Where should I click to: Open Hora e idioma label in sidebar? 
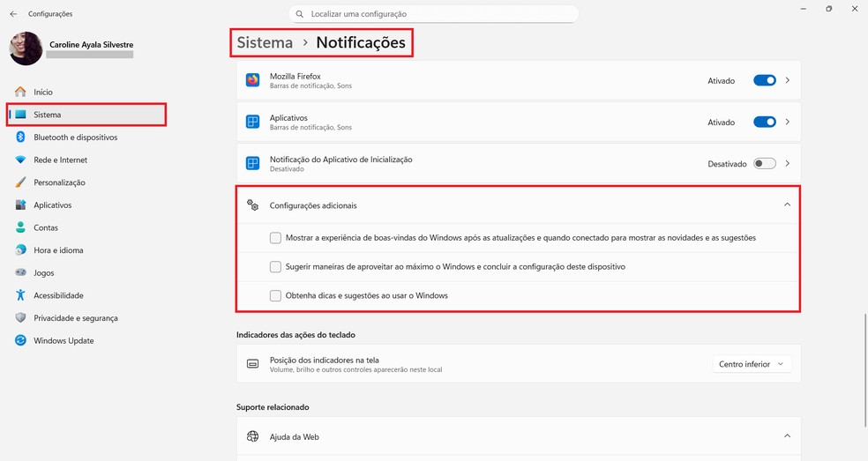59,250
